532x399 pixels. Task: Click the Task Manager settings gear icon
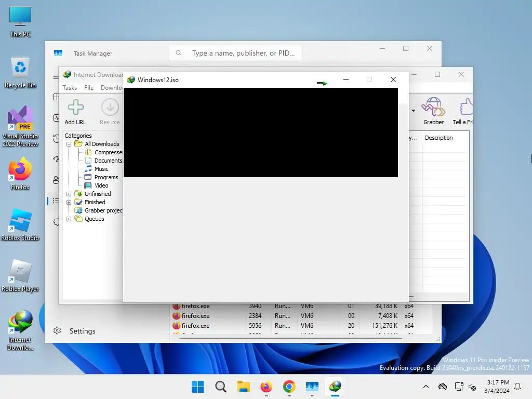57,331
